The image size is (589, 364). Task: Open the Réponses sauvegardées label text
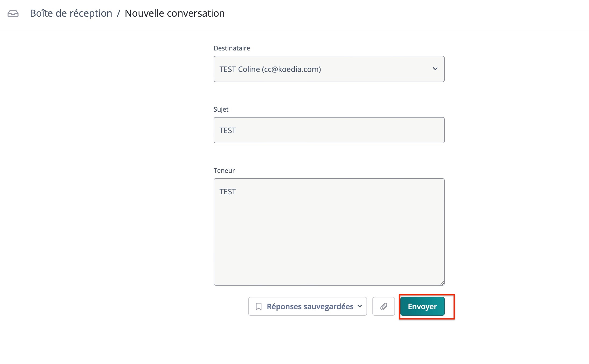click(310, 306)
